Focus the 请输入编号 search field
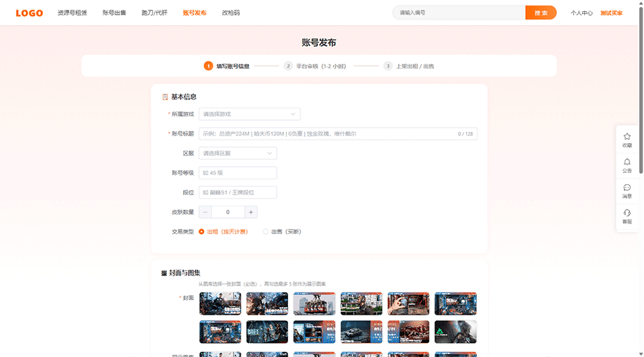Viewport: 644px width, 357px height. (x=459, y=13)
